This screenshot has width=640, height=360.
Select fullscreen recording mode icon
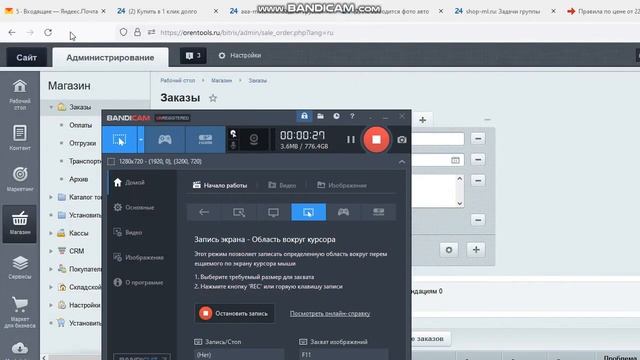(273, 212)
